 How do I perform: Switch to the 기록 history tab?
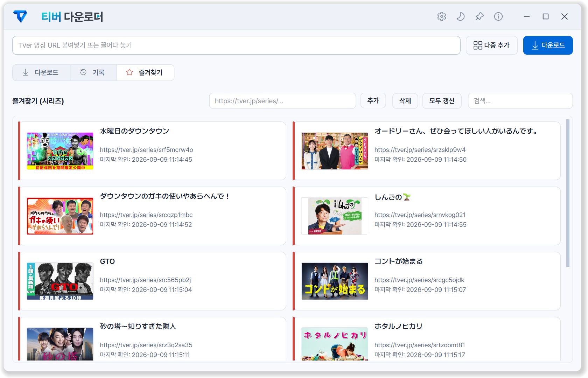click(93, 72)
